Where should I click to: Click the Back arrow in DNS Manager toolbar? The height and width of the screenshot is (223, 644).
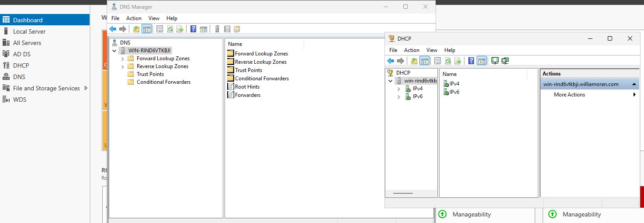click(113, 29)
